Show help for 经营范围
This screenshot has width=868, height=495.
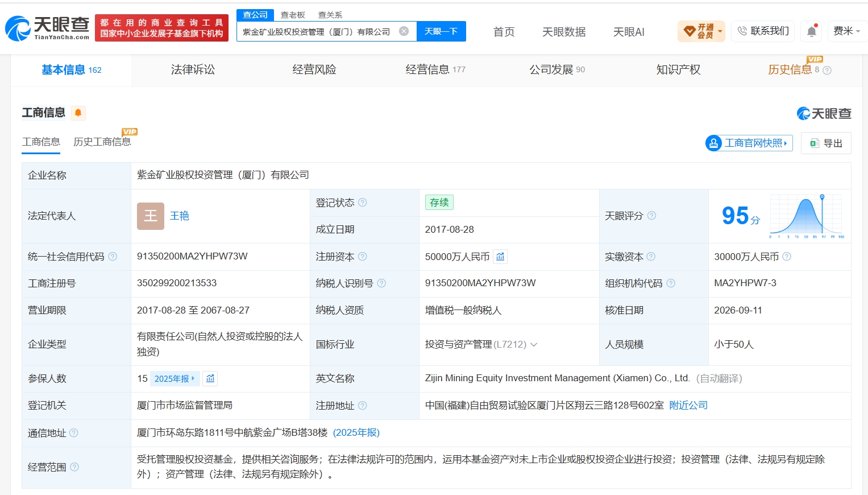click(x=74, y=467)
